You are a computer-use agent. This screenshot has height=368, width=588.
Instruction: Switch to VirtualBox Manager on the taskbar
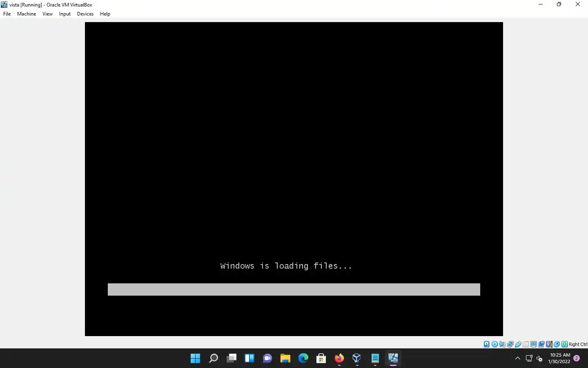[357, 359]
